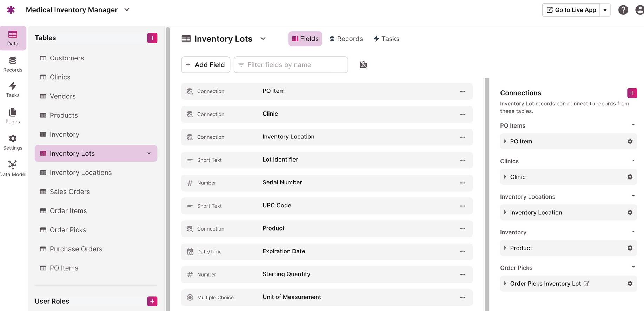644x311 pixels.
Task: Focus the Filter fields by name input
Action: (291, 65)
